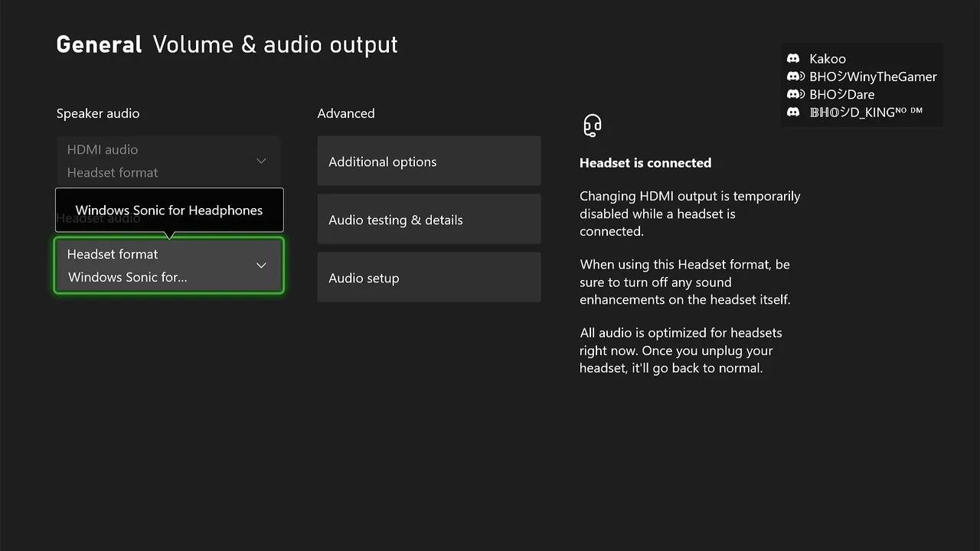Expand the HDMI audio dropdown chevron
980x551 pixels.
click(x=261, y=161)
